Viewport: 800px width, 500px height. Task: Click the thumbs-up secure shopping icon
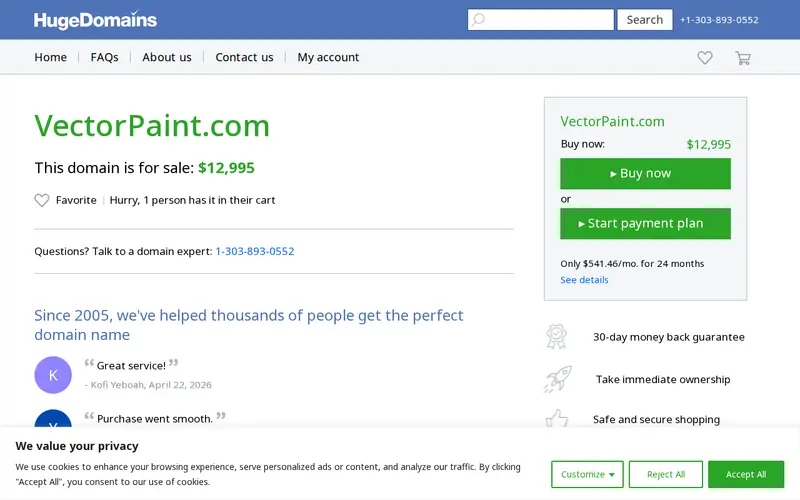557,419
